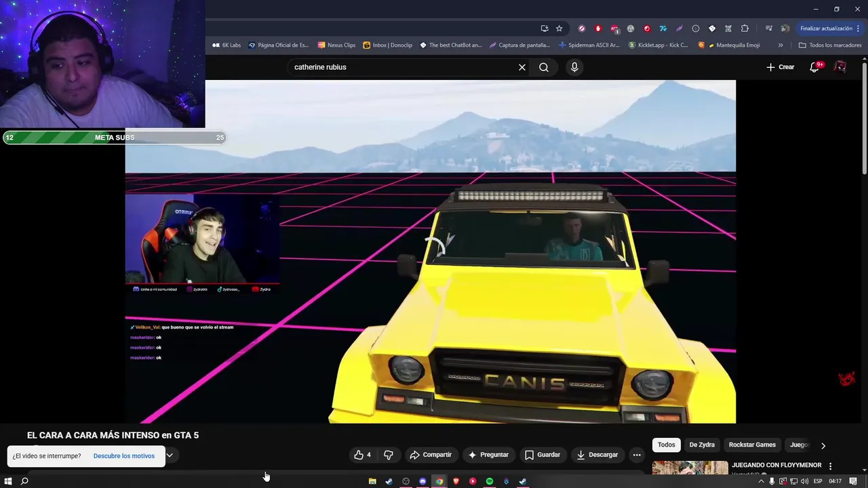Open the purple feather extension icon

point(679,28)
